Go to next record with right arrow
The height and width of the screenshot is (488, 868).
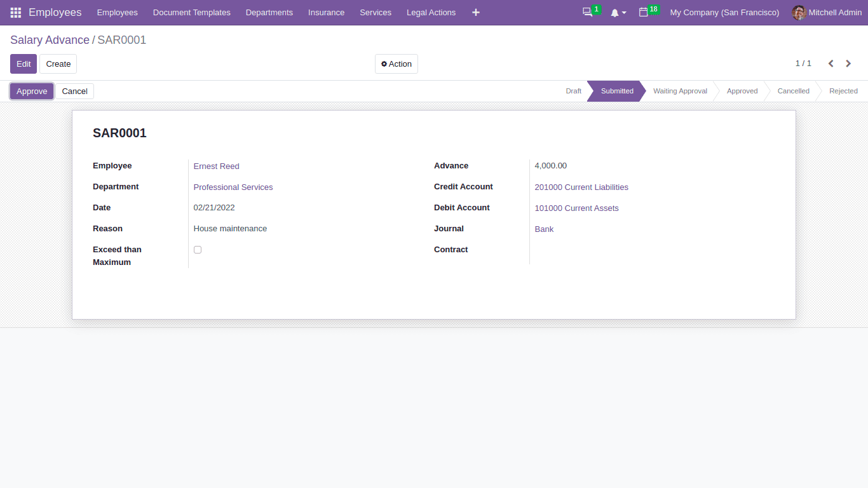point(848,64)
